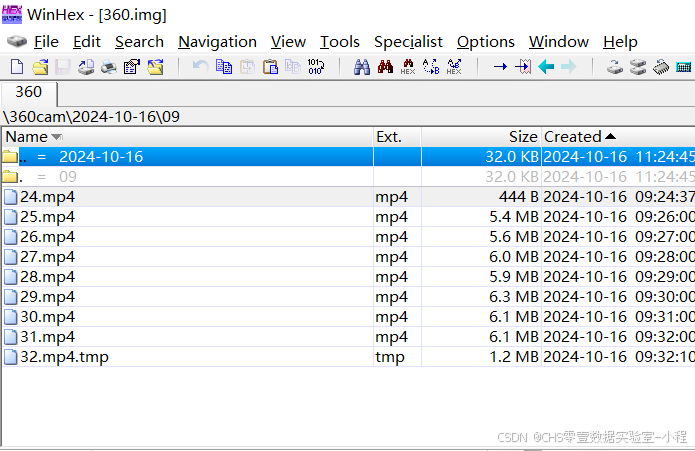Click the Clone disk icon
The height and width of the screenshot is (451, 695).
(x=638, y=67)
